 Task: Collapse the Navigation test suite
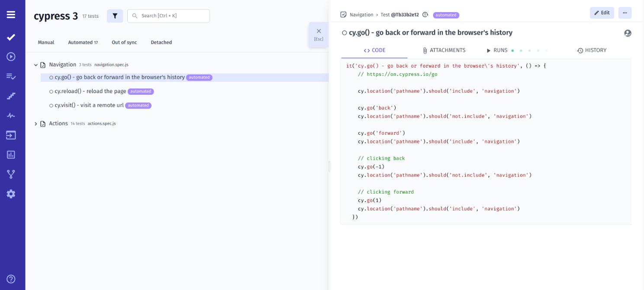click(36, 64)
